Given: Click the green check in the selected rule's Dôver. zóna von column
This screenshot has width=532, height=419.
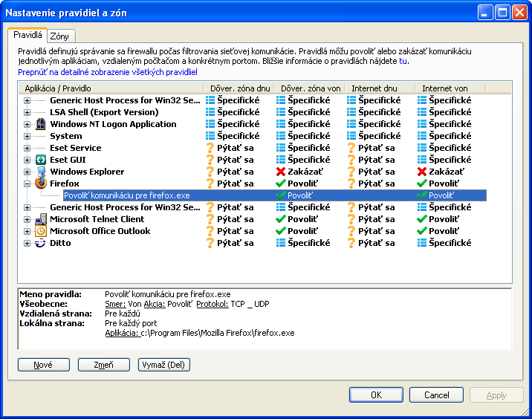Looking at the screenshot, I should click(x=281, y=195).
